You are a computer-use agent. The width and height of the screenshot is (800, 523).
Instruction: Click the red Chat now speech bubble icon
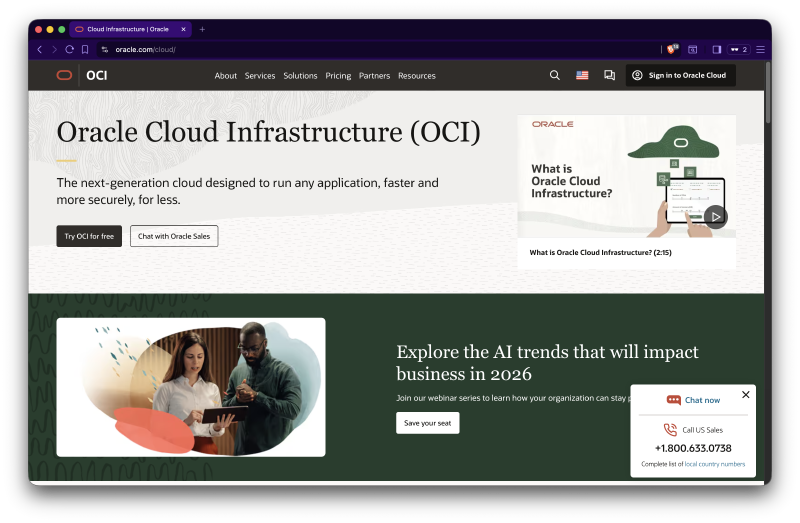coord(673,400)
